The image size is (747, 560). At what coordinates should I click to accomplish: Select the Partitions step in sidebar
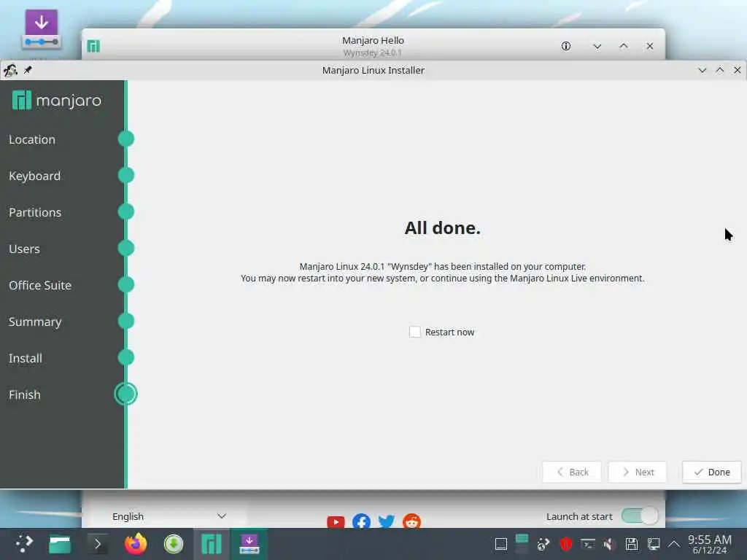(x=35, y=212)
